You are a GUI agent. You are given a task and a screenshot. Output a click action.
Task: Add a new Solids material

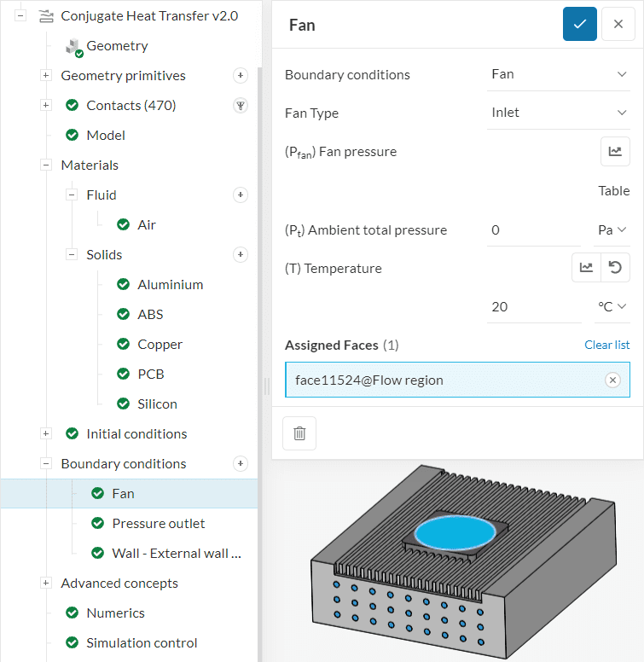(x=241, y=255)
